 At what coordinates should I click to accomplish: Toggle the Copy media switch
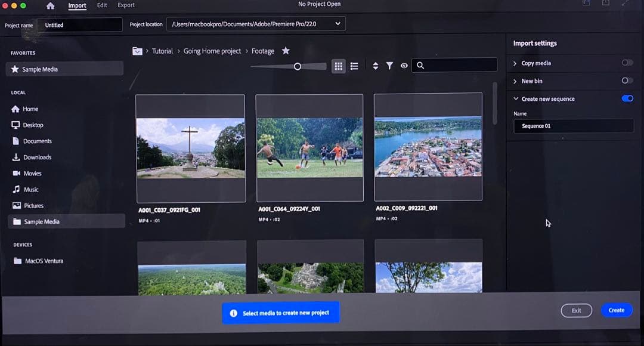627,63
